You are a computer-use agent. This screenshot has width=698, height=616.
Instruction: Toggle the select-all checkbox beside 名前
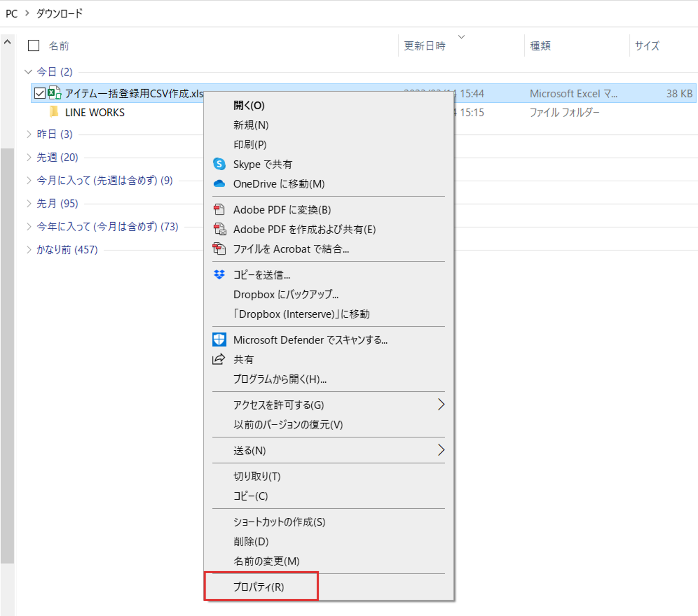coord(34,45)
